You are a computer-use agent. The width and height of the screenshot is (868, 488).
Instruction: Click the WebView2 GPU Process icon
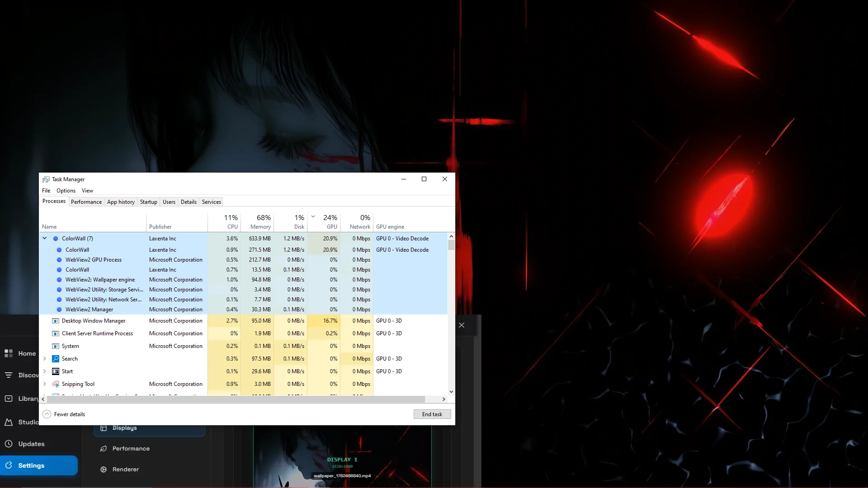[59, 259]
